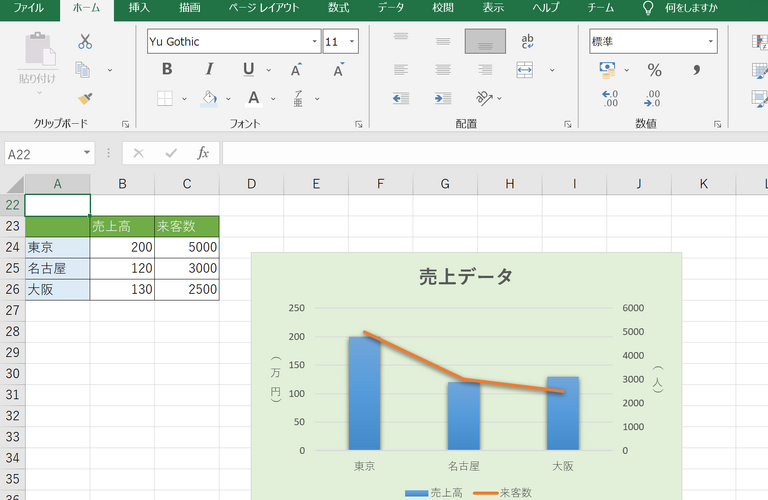
Task: Open the 数値 dialog launcher
Action: (x=717, y=124)
